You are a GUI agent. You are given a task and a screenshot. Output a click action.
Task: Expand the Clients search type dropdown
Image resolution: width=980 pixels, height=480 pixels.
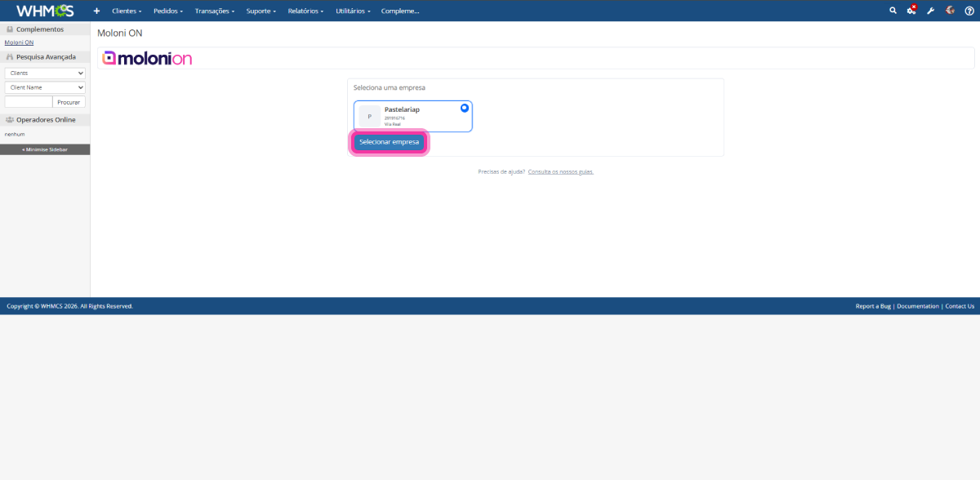45,73
